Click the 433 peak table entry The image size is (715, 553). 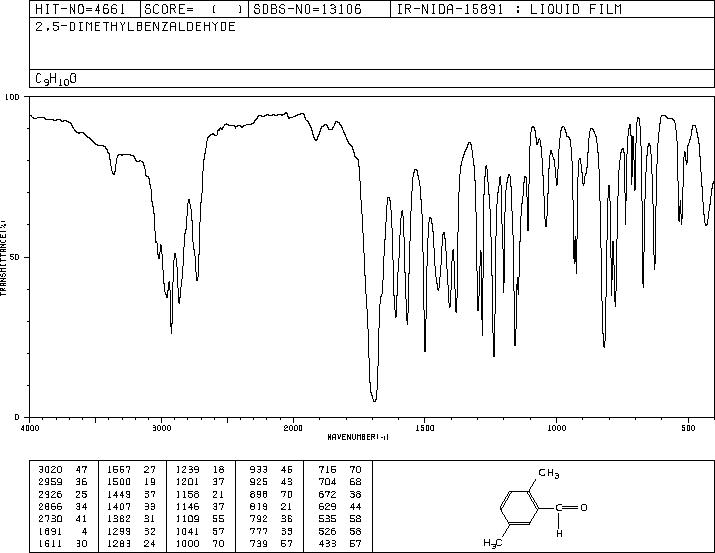(x=340, y=543)
